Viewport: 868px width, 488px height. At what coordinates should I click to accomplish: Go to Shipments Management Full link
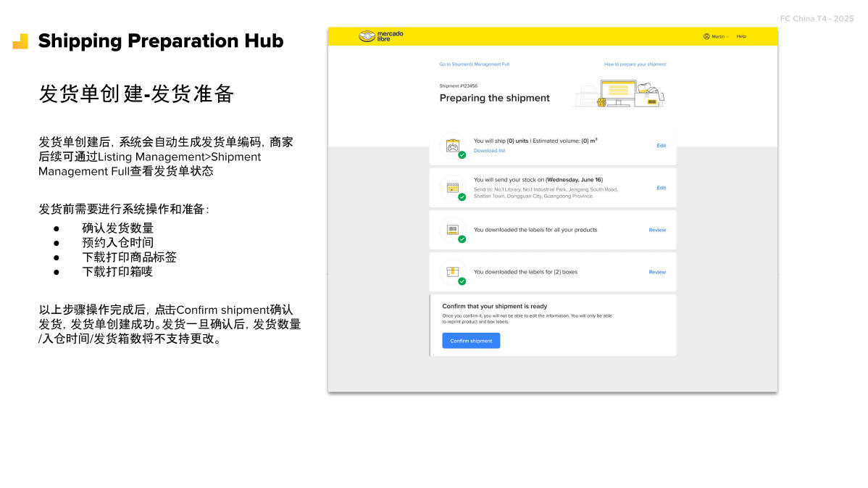click(475, 65)
